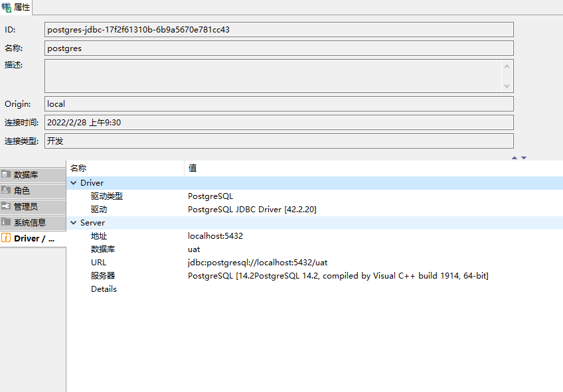
Task: Click the 角色 sidebar icon
Action: 6,190
